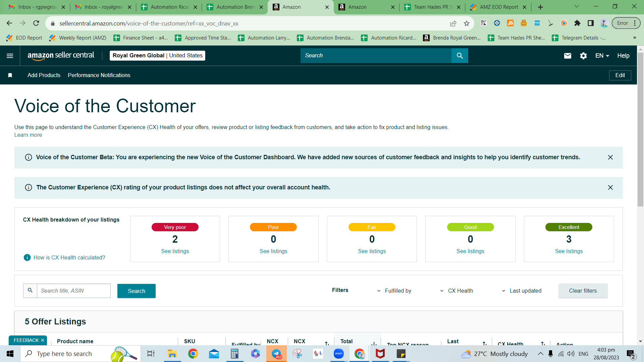Switch to the Automation Ricardo tab
The width and height of the screenshot is (644, 362).
169,7
